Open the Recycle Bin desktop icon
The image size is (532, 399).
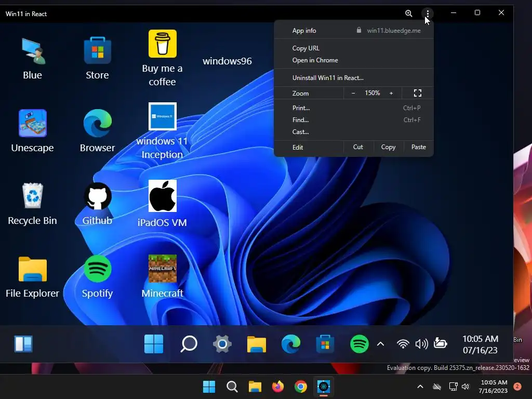(x=33, y=204)
